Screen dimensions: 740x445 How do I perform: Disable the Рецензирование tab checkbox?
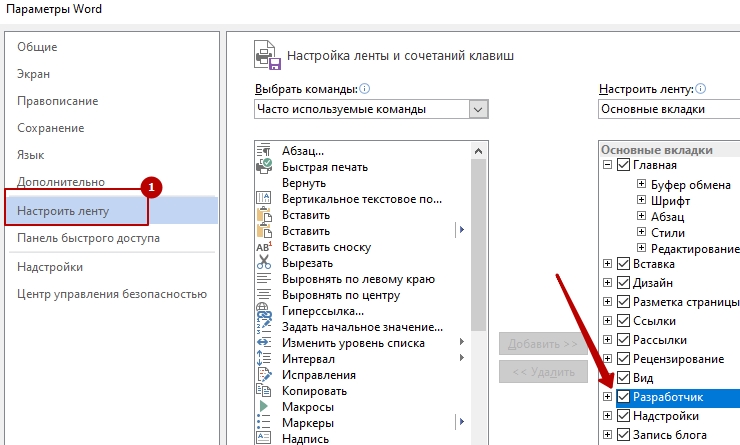(624, 359)
